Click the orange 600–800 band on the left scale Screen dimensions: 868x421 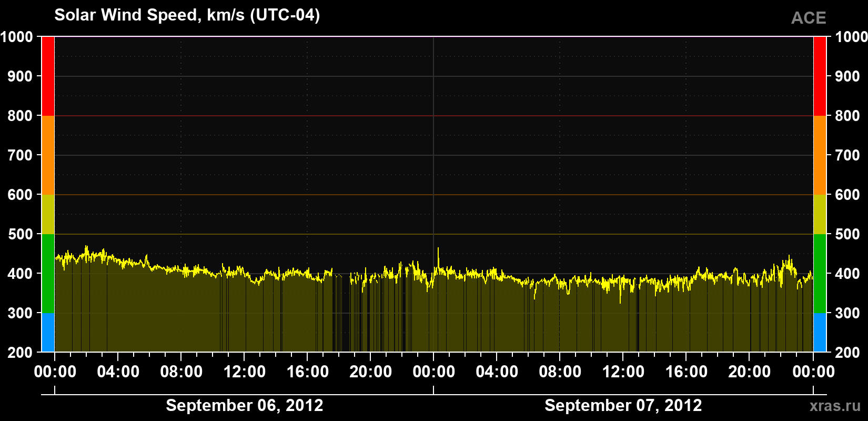tap(48, 155)
